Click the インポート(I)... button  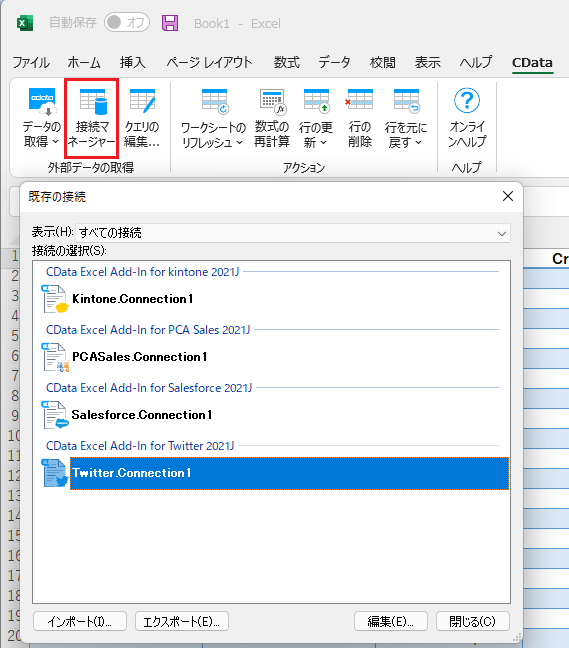tap(80, 621)
